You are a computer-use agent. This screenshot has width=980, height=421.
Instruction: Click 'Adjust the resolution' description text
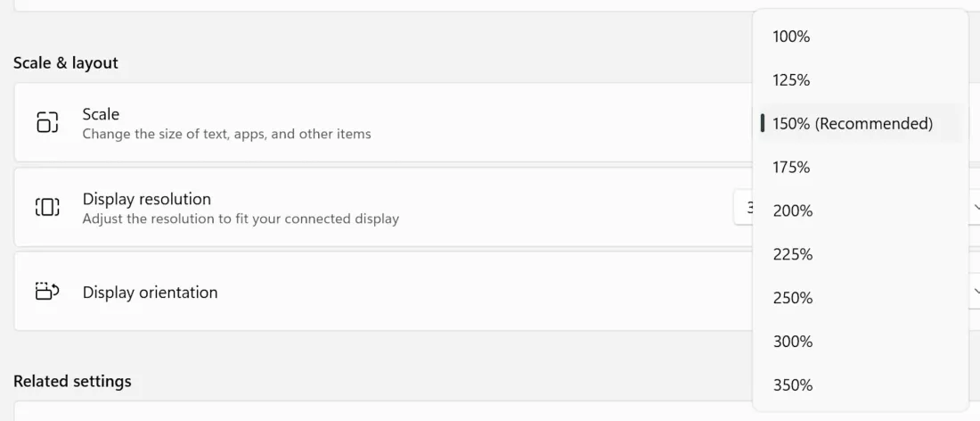point(241,219)
